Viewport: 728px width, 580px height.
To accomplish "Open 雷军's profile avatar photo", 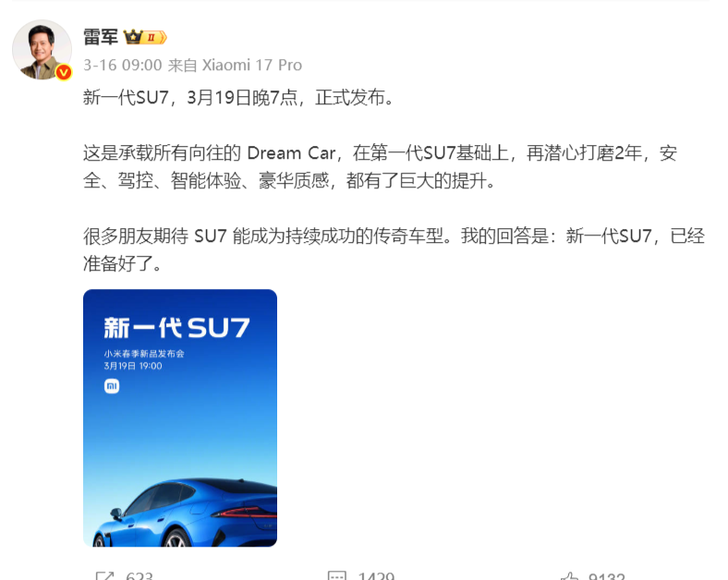I will click(42, 50).
